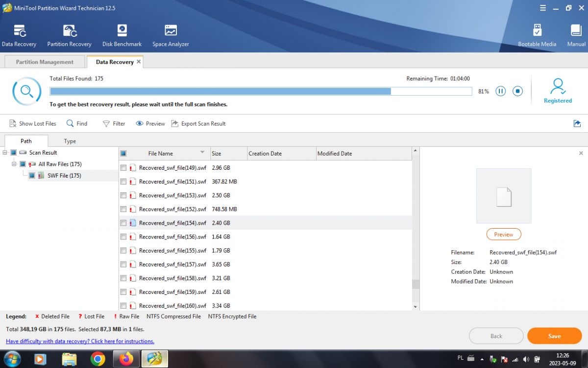Check Recovered_swf_file(157).swf checkbox

[123, 264]
